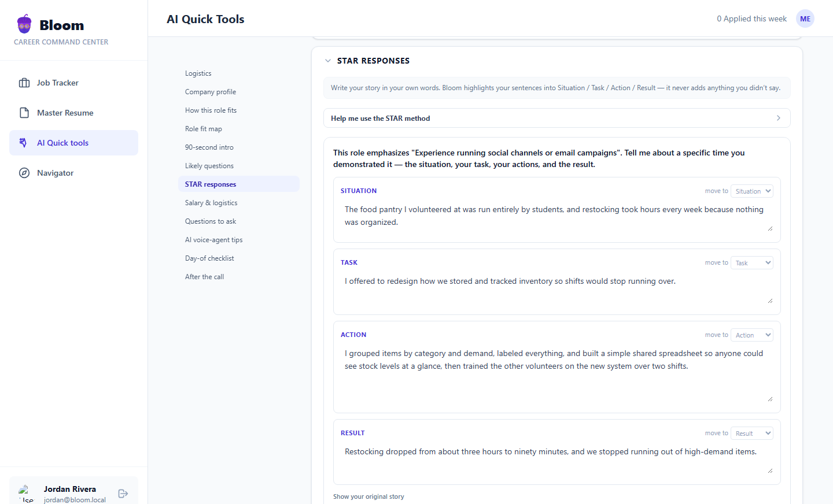833x504 pixels.
Task: Click the 'SITUATION' field label
Action: point(359,191)
